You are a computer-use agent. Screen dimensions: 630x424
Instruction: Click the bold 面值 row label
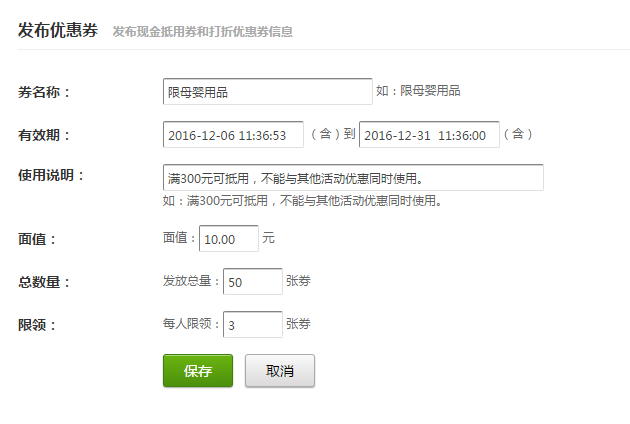coord(38,240)
